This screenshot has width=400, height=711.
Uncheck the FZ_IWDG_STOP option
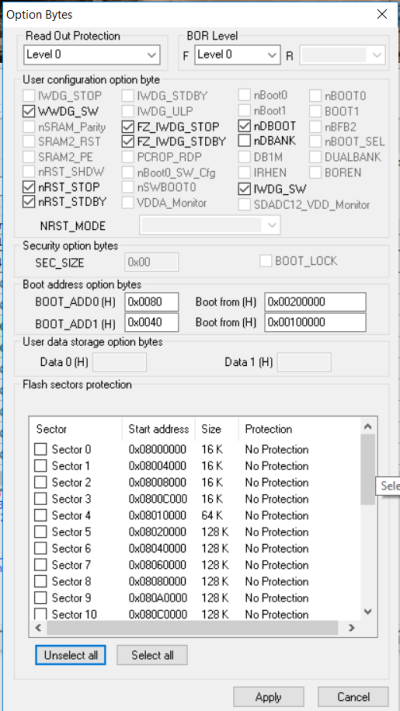(x=128, y=127)
